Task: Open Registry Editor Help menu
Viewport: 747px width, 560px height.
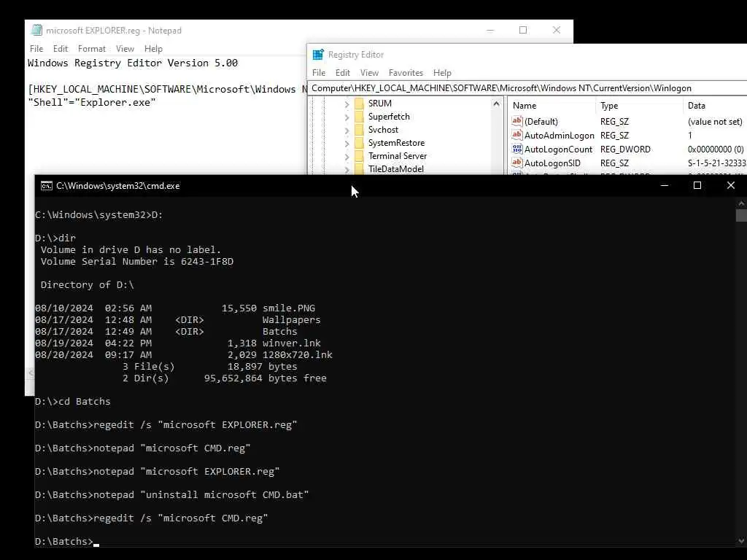Action: pyautogui.click(x=442, y=73)
